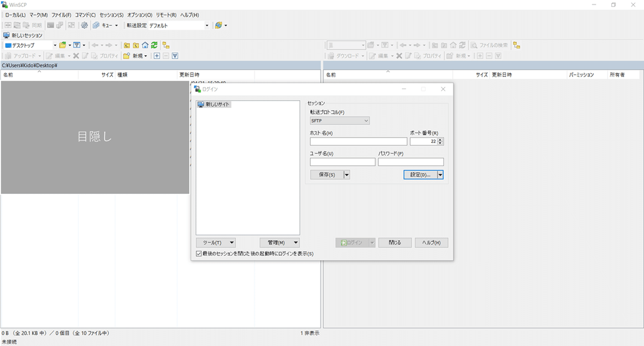Go to root directory in local panel
Viewport: 644px width, 346px height.
(x=136, y=46)
